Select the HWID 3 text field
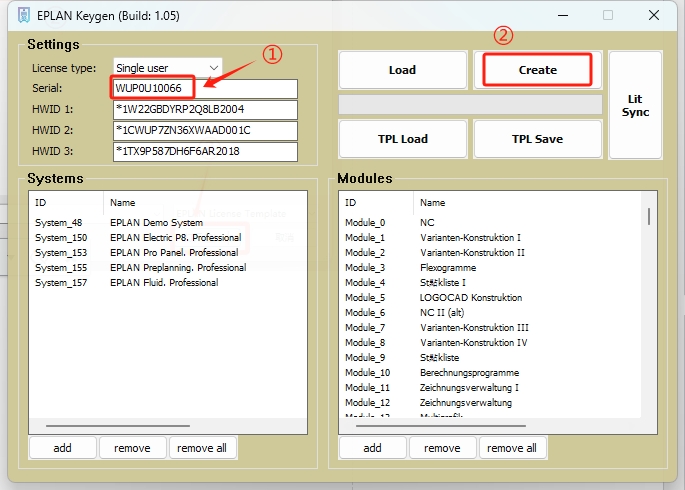Screen dimensions: 685x490 (205, 152)
